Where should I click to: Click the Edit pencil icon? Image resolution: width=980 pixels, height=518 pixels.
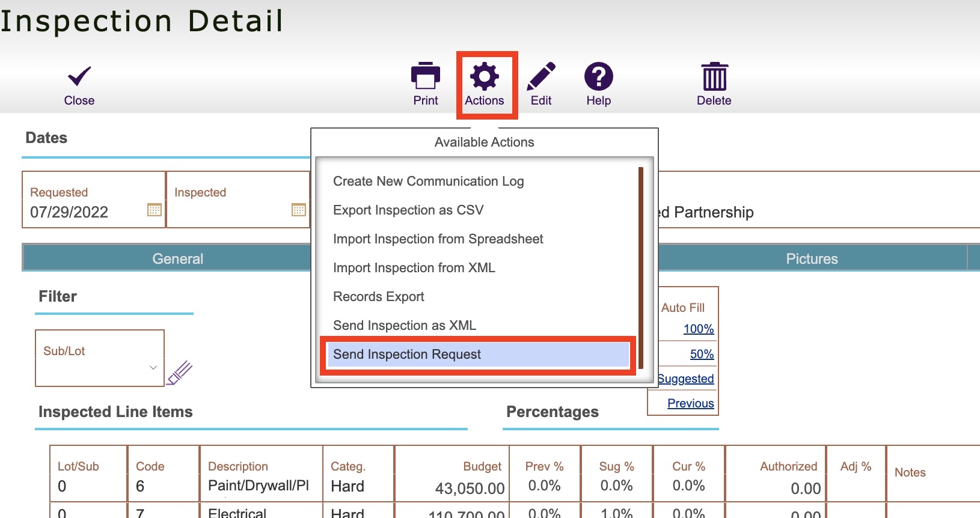click(x=541, y=76)
